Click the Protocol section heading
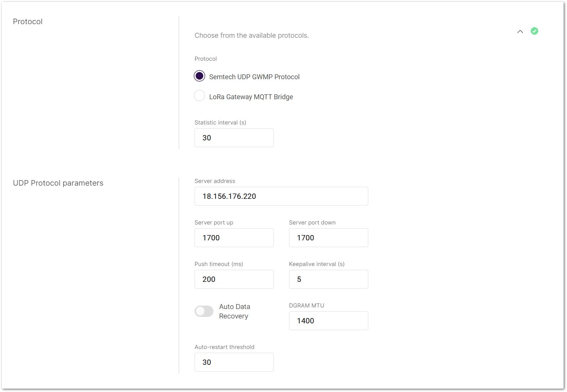 [x=28, y=22]
